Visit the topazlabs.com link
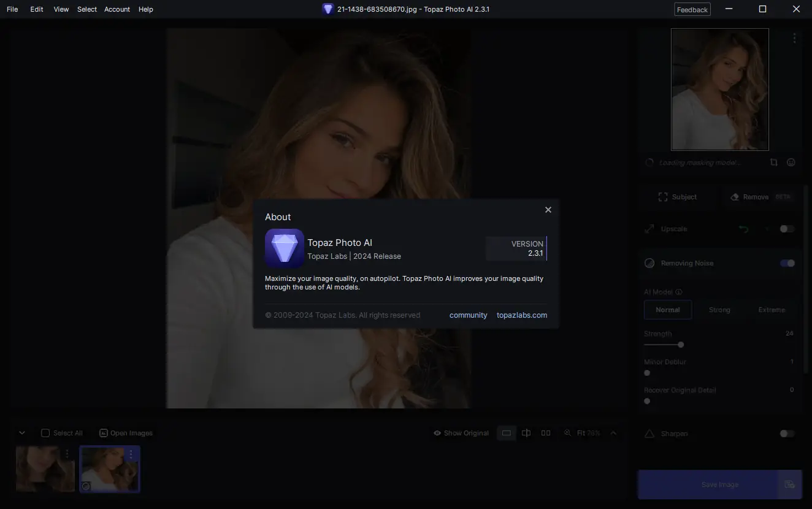This screenshot has width=812, height=509. 522,315
